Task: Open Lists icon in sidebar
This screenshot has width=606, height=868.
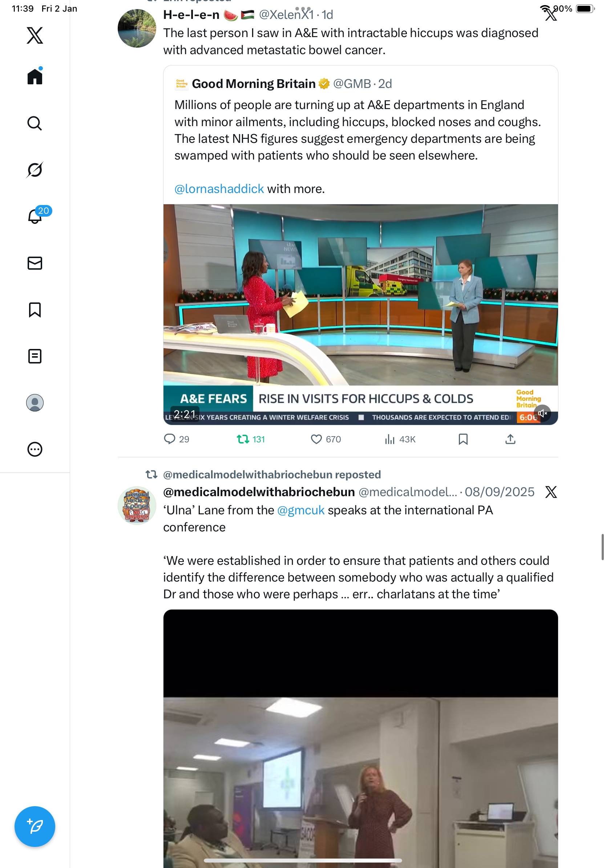Action: click(x=35, y=356)
